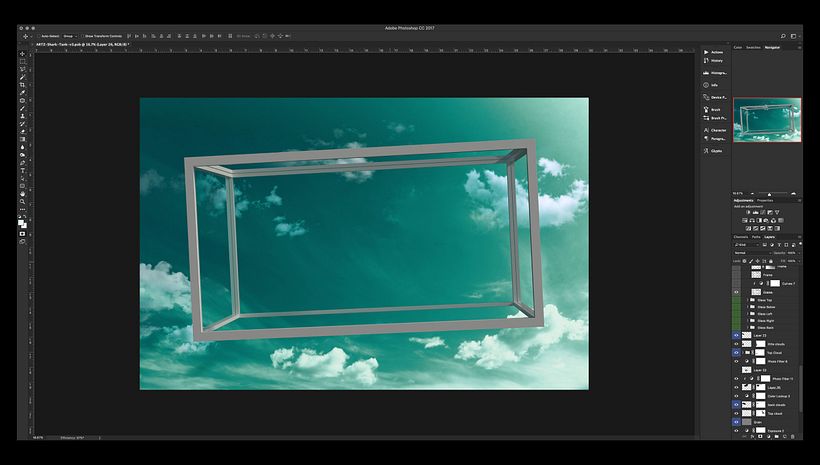
Task: Select the Zoom tool in the toolbar
Action: [23, 203]
